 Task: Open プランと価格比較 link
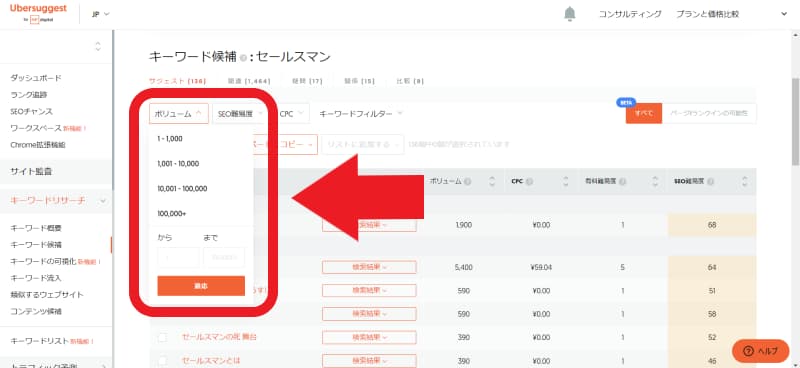[707, 14]
